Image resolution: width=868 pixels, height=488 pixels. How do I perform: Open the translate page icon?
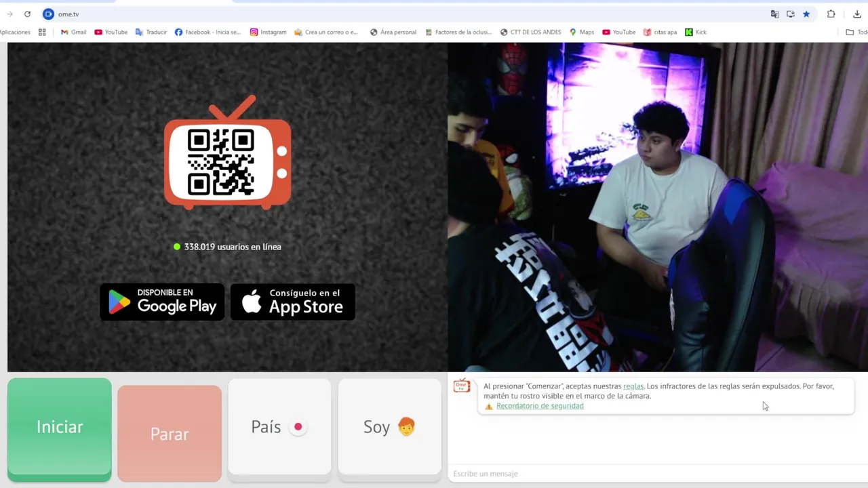click(774, 14)
